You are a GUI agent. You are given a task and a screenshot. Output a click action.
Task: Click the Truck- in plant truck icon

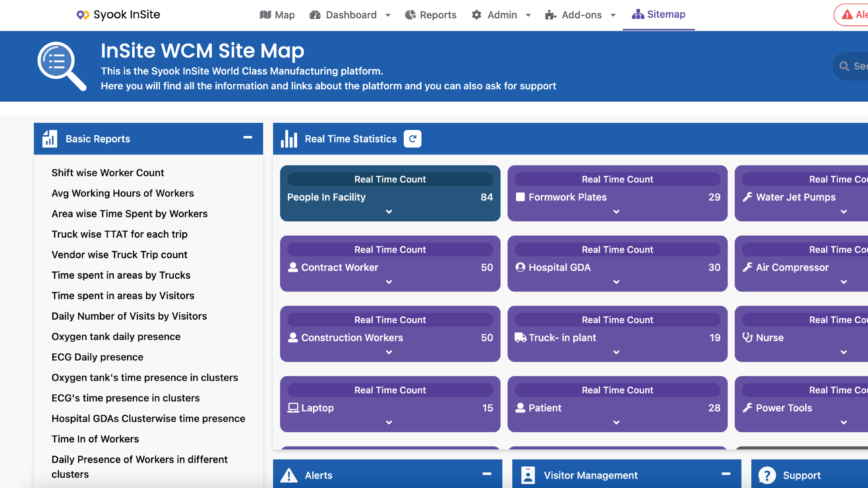pyautogui.click(x=520, y=338)
